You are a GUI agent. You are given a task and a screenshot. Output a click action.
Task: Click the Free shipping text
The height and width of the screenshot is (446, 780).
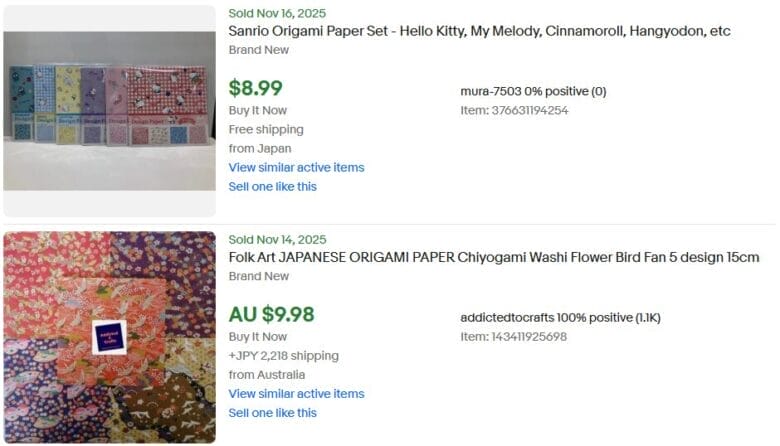tap(266, 129)
